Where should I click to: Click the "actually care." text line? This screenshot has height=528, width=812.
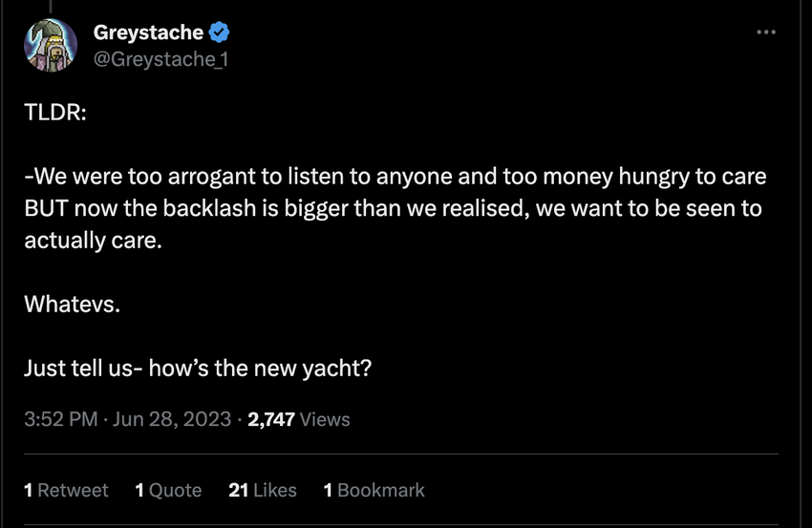[x=94, y=240]
